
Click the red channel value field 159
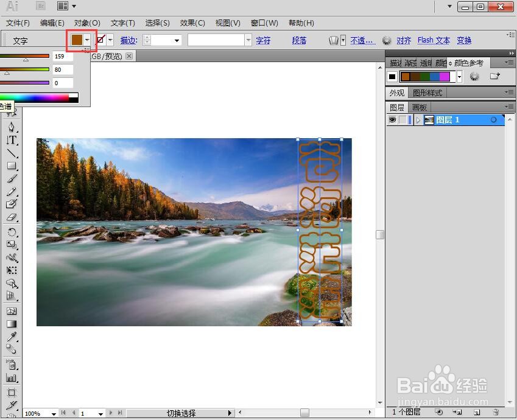(63, 57)
